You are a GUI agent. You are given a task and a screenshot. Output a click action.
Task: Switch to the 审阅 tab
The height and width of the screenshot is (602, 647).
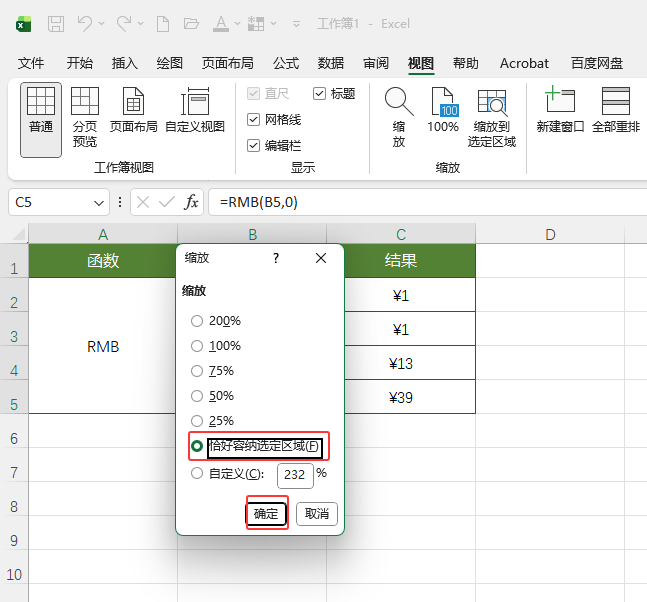pos(376,63)
